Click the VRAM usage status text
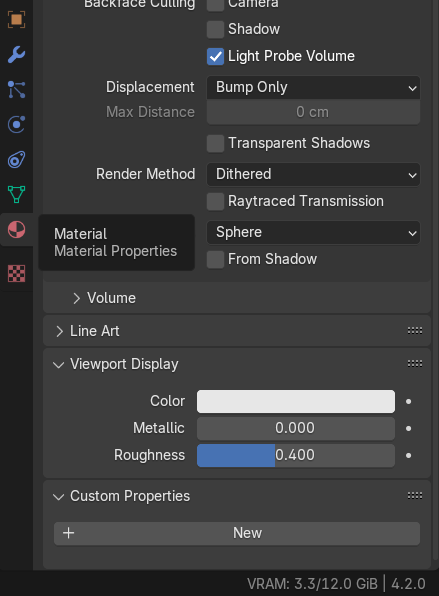Viewport: 439px width, 596px height. (312, 584)
